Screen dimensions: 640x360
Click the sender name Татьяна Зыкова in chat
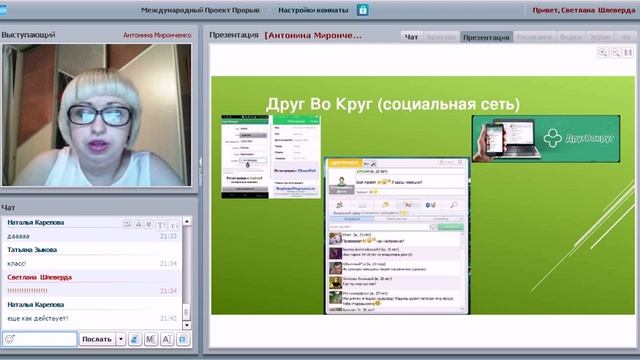pos(32,250)
